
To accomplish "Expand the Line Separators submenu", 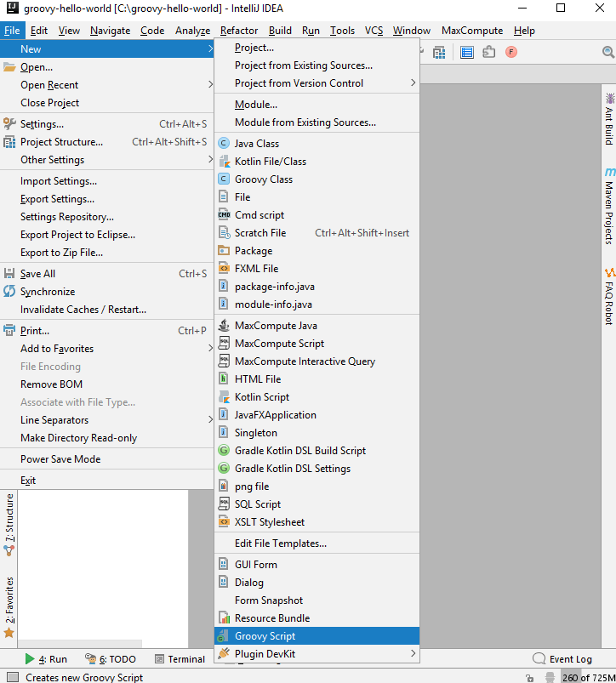I will [x=106, y=420].
